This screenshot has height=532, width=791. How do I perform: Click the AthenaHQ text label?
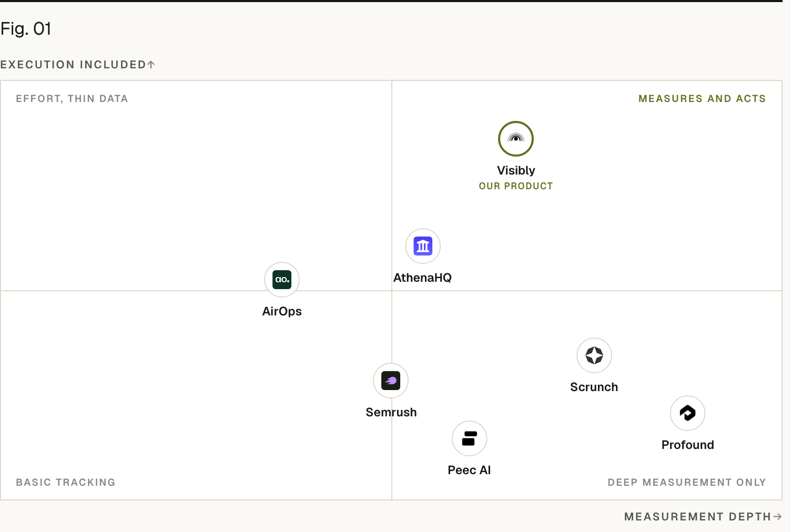[x=422, y=278]
